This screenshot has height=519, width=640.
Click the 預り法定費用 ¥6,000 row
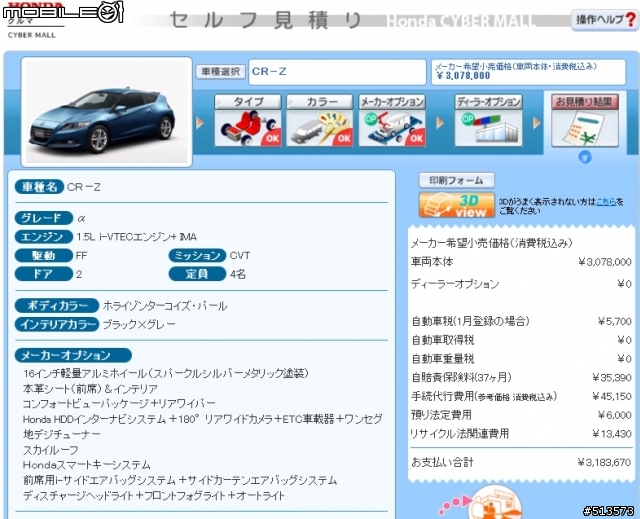(521, 415)
